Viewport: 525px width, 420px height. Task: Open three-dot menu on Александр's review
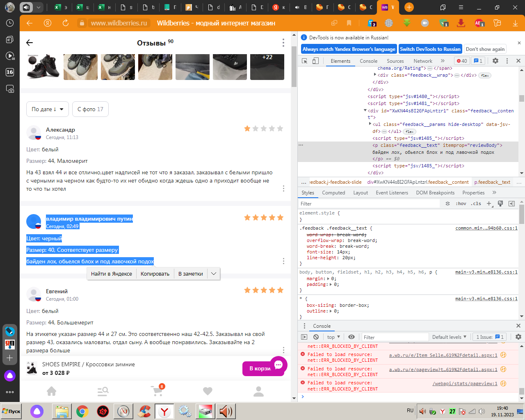click(x=283, y=188)
